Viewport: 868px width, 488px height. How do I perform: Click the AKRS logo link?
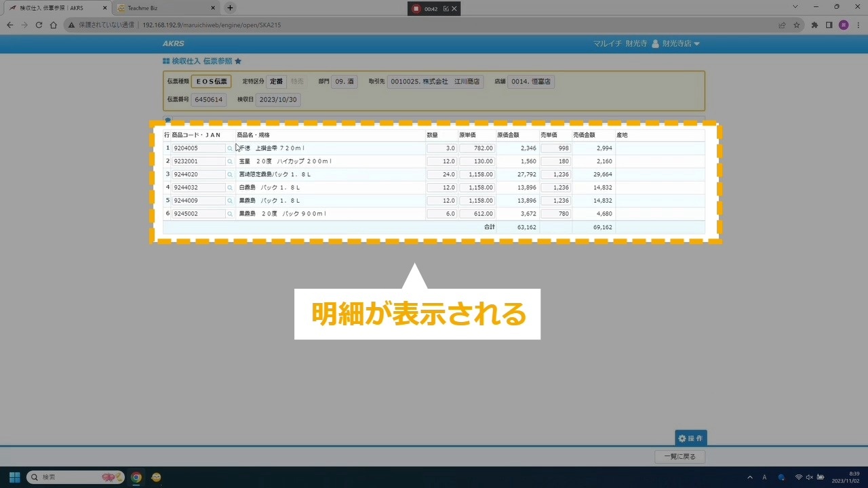coord(173,43)
